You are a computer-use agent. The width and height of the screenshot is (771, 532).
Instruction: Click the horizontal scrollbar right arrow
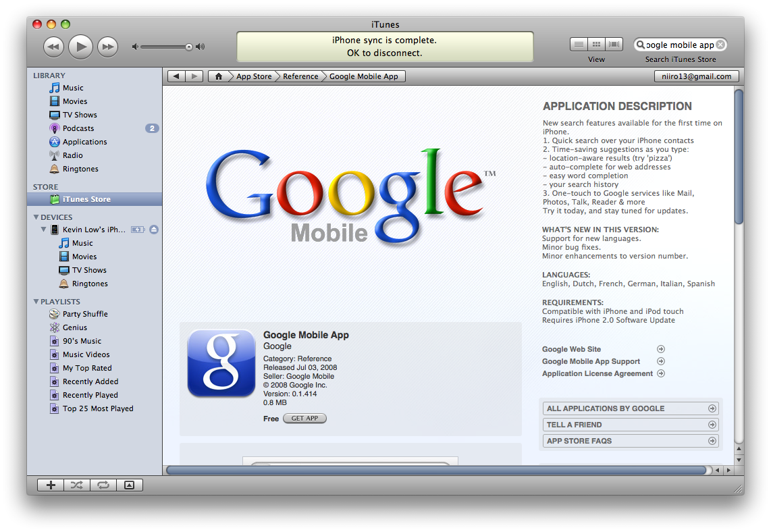coord(728,471)
